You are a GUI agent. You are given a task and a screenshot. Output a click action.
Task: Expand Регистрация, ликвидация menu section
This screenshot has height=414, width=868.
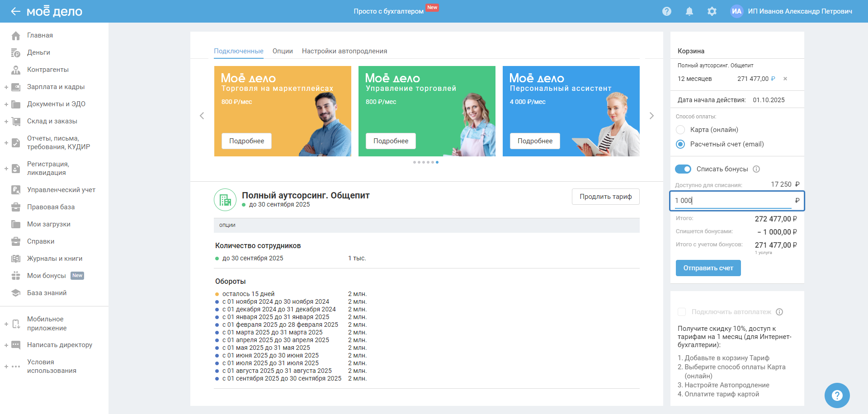click(6, 169)
